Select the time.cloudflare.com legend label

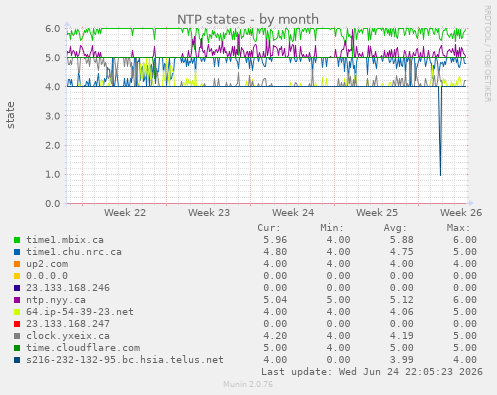coord(83,348)
